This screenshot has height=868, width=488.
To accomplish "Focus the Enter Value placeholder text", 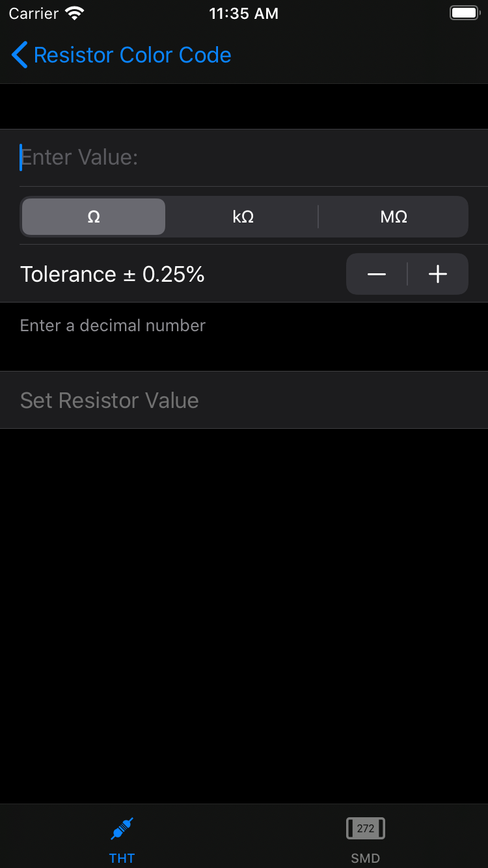I will [x=79, y=157].
